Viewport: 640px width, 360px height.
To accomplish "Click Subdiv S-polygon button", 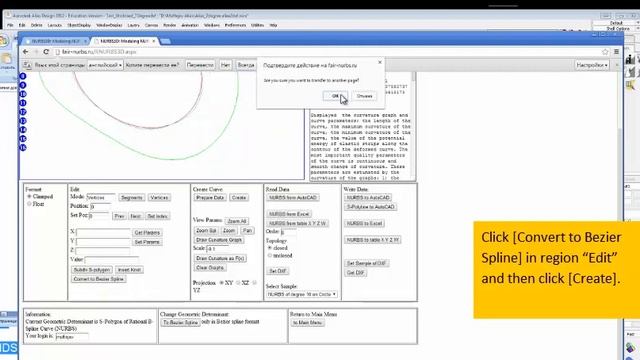I will coord(92,270).
